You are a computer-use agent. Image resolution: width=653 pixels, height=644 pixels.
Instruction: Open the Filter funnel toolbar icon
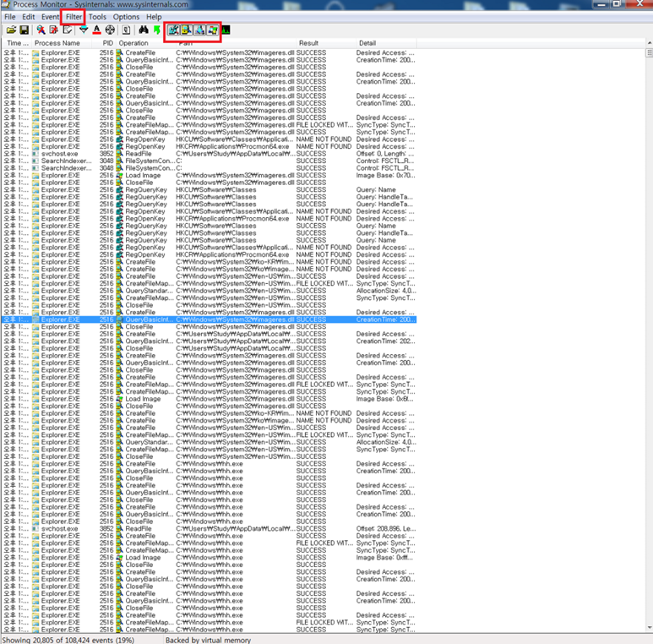(84, 30)
